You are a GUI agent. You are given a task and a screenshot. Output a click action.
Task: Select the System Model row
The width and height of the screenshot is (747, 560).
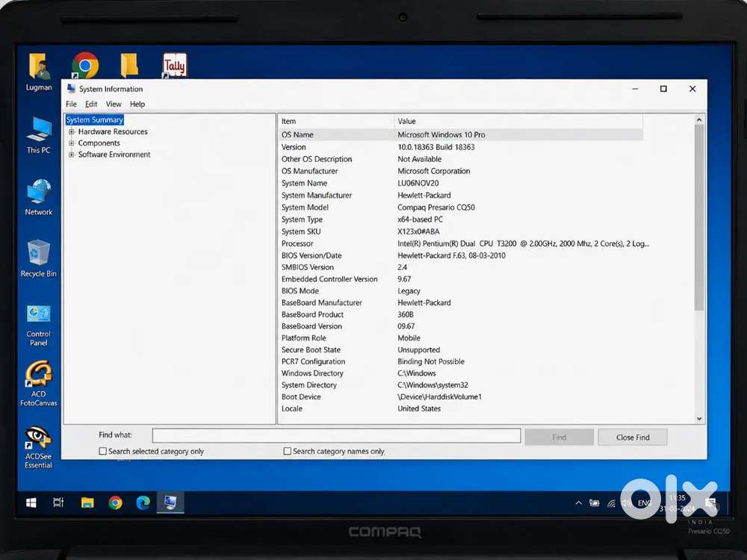[461, 207]
